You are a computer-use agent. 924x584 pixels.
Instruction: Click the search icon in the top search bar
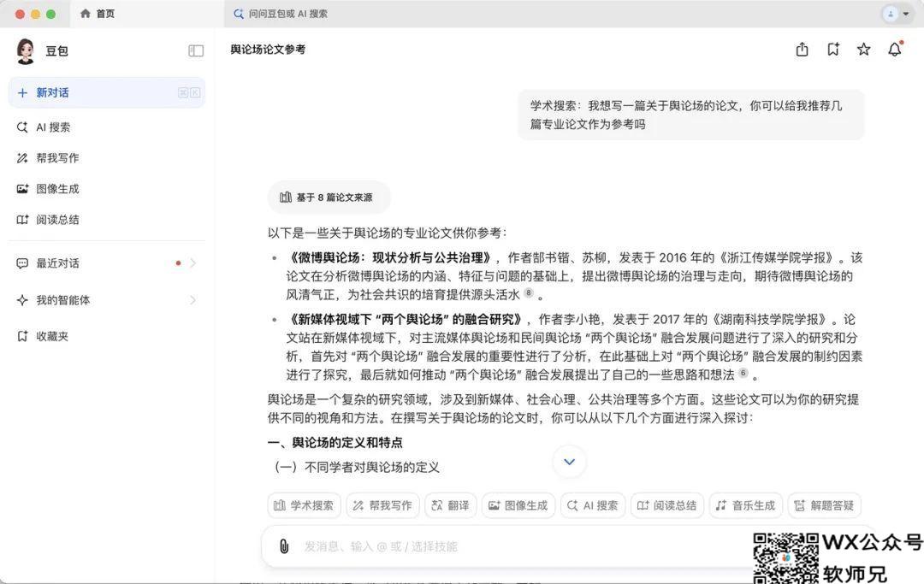click(x=238, y=14)
